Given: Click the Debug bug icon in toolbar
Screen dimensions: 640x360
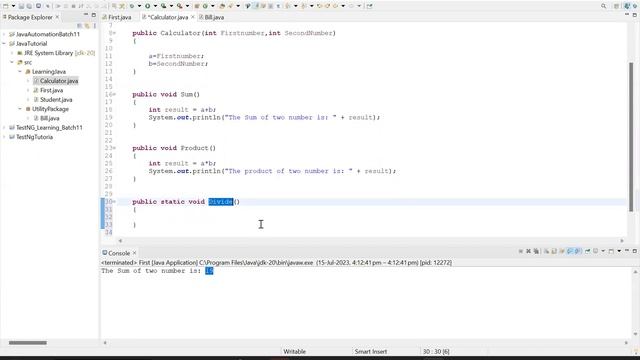Looking at the screenshot, I should (131, 6).
